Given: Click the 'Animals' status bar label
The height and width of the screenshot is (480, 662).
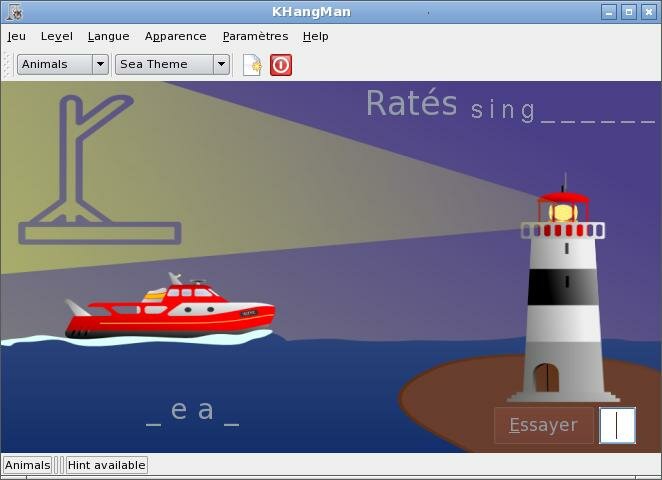Looking at the screenshot, I should coord(27,465).
